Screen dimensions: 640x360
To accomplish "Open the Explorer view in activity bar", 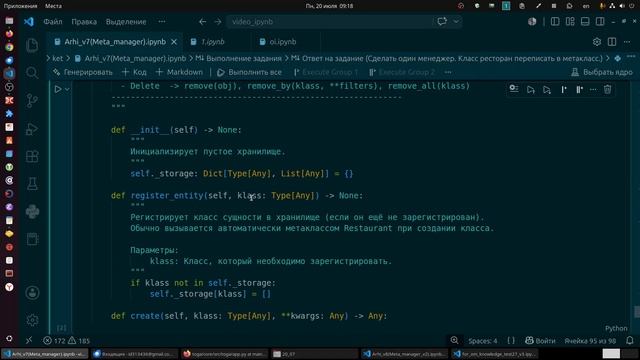I will (x=32, y=45).
